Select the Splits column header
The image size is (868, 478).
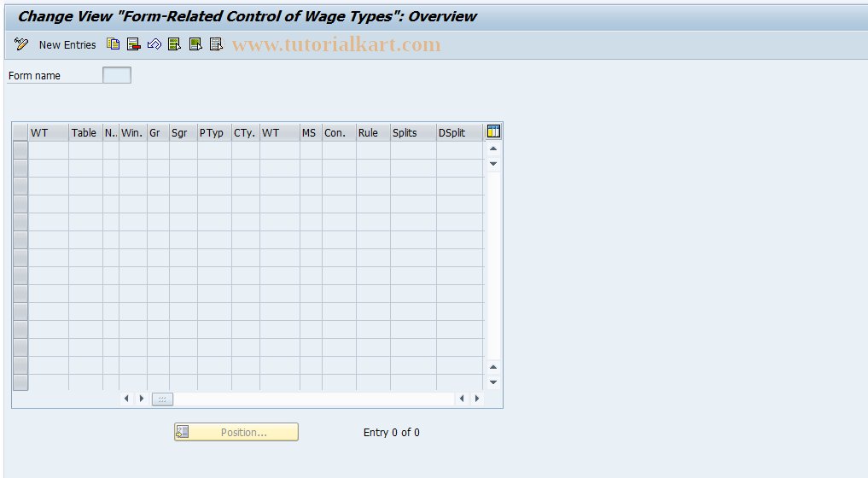[413, 133]
